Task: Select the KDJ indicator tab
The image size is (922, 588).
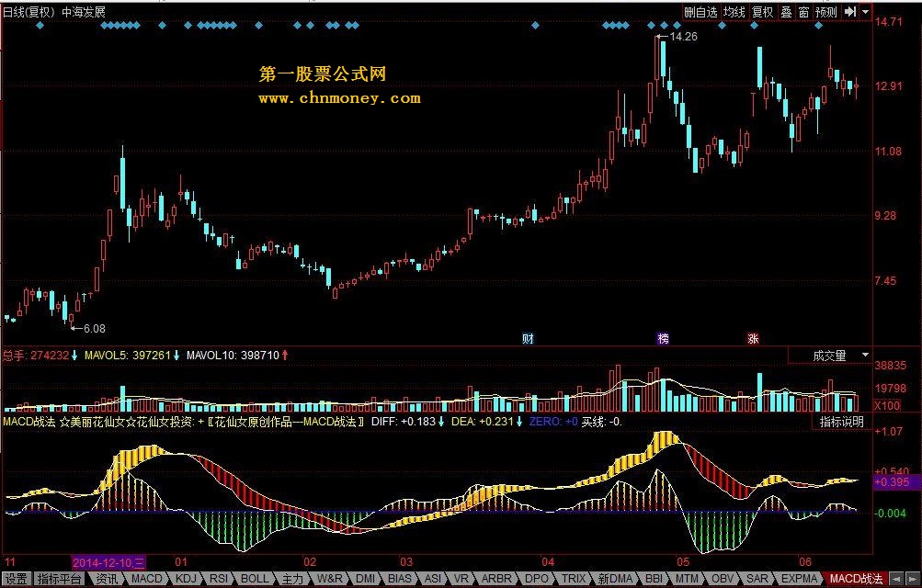Action: pos(187,579)
